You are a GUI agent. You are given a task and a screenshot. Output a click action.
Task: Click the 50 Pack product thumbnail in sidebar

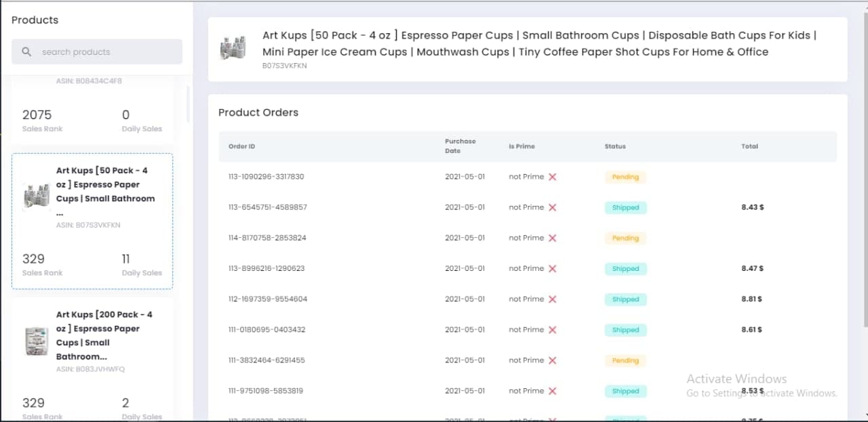(37, 196)
